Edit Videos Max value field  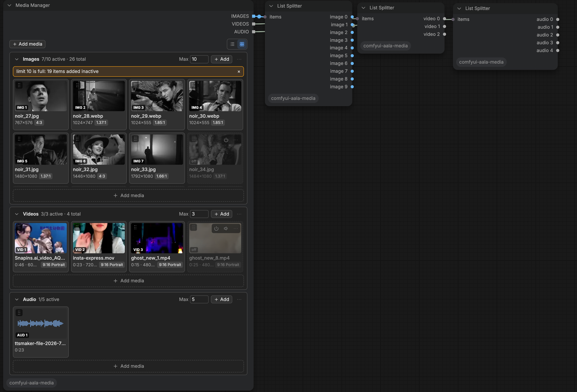tap(199, 214)
